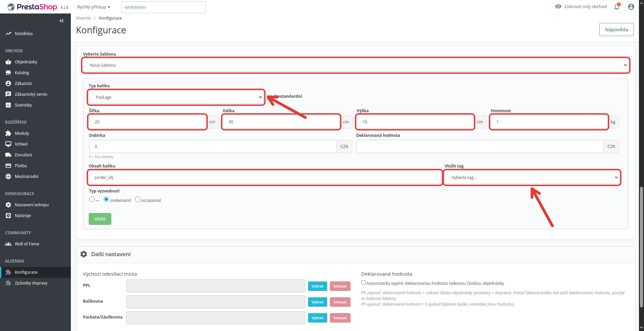Click the Katalog store icon
Screen dimensions: 644x331
(x=8, y=73)
